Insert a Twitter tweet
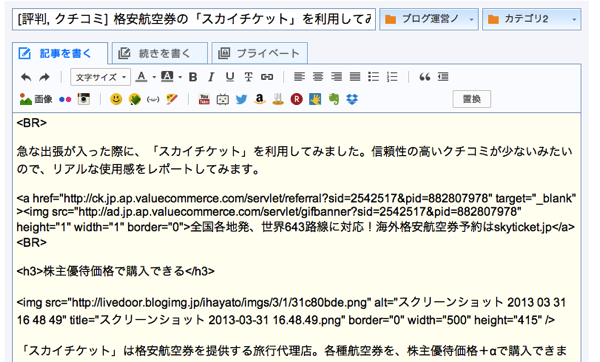Viewport: 600px width, 362px height. (x=241, y=99)
